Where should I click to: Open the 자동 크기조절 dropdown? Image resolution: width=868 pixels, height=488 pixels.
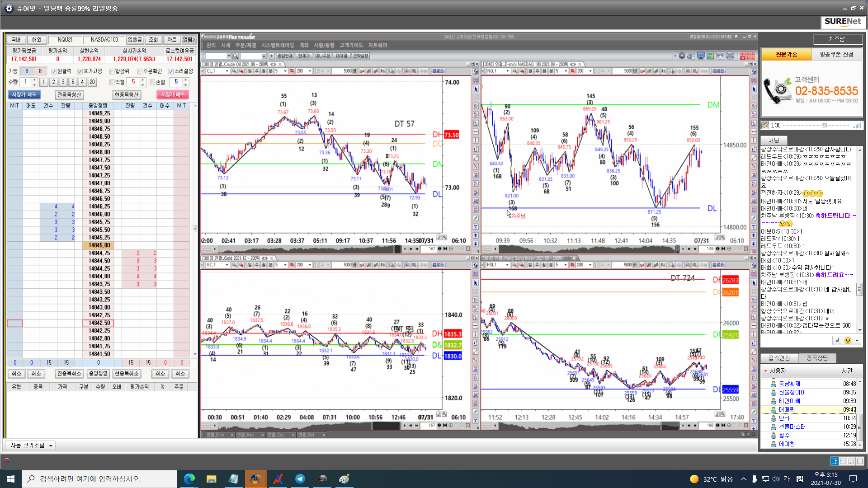[51, 446]
